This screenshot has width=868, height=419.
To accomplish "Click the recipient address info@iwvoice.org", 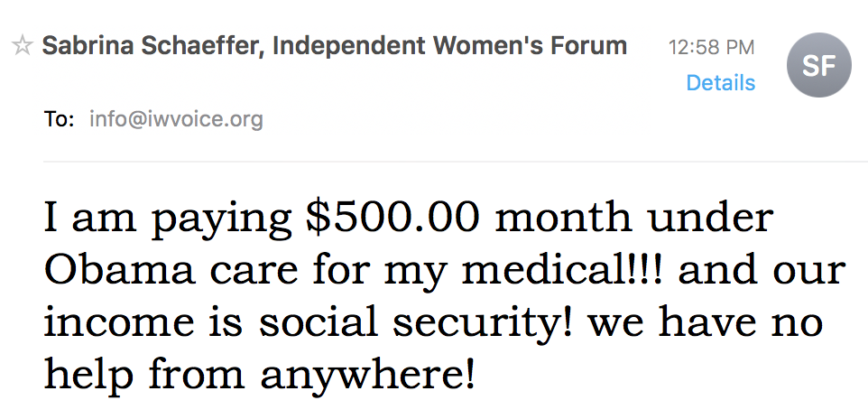I will coord(176,119).
